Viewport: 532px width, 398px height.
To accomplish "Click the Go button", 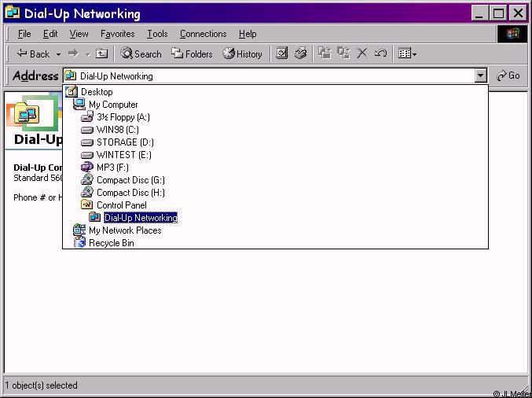I will (508, 76).
